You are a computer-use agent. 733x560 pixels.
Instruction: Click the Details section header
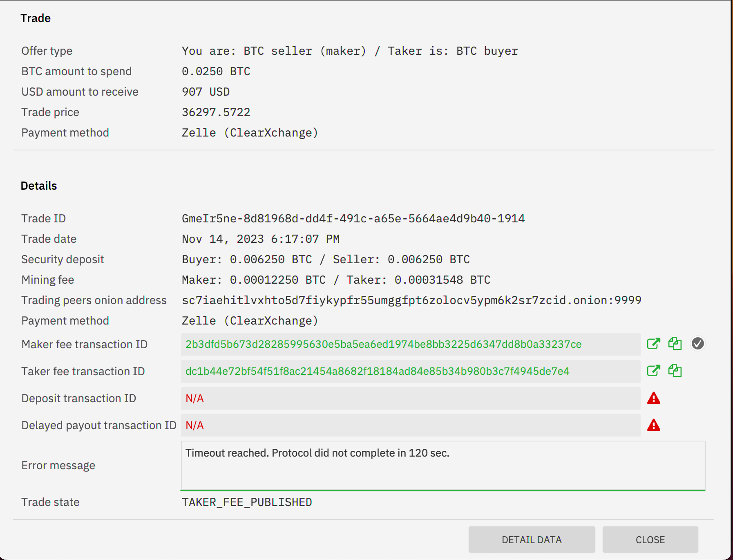[x=39, y=186]
